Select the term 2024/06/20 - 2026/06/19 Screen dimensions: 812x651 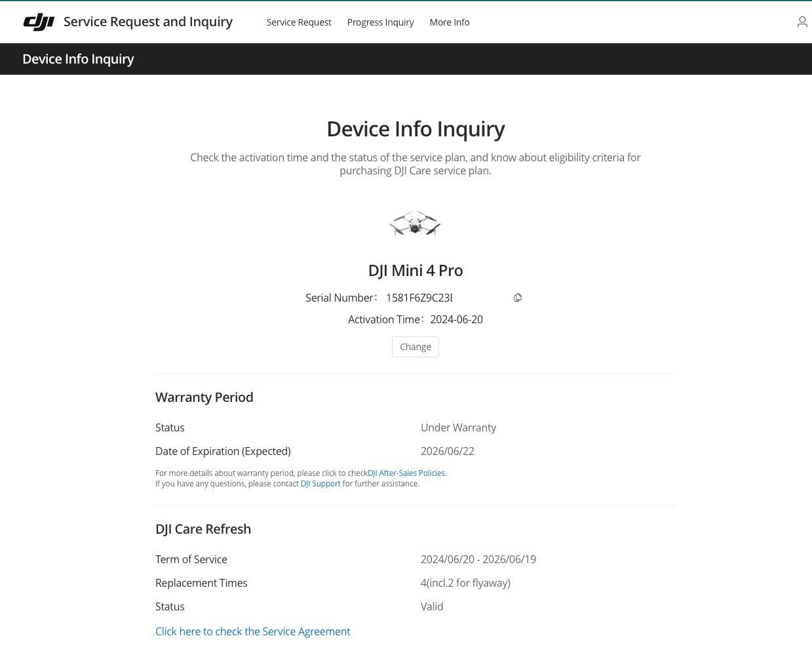(478, 559)
